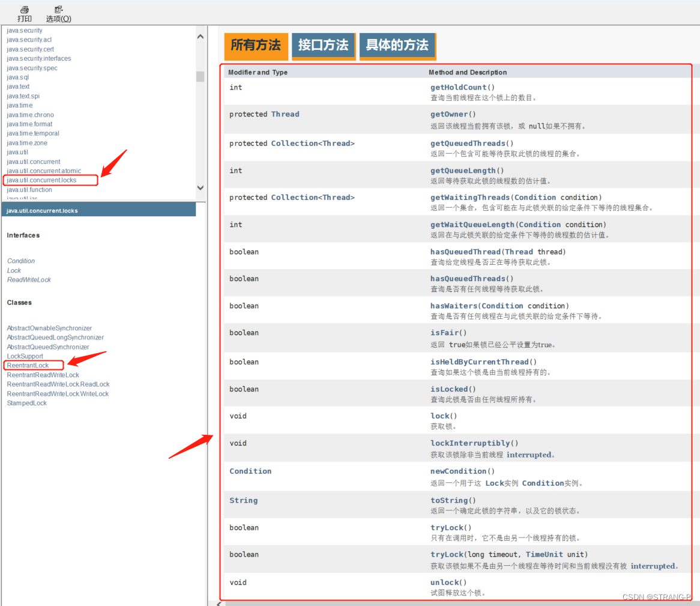Open the StampedLock class
The image size is (700, 606).
27,403
